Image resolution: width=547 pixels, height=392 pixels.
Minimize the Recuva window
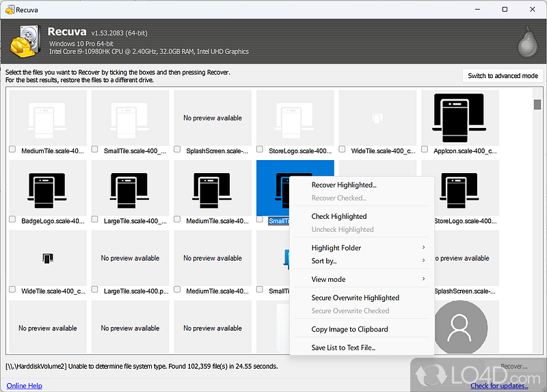pyautogui.click(x=477, y=10)
